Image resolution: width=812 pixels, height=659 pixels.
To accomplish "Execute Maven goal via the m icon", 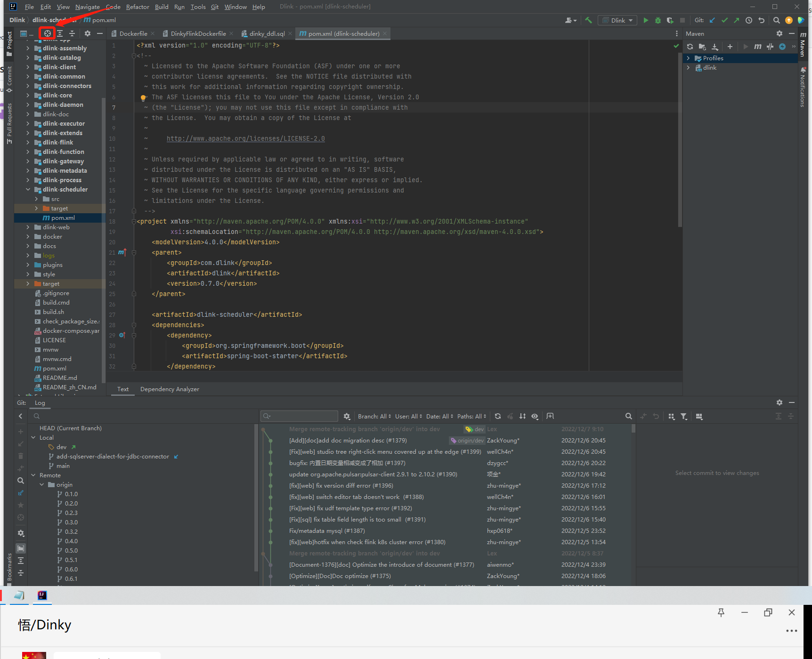I will click(758, 47).
